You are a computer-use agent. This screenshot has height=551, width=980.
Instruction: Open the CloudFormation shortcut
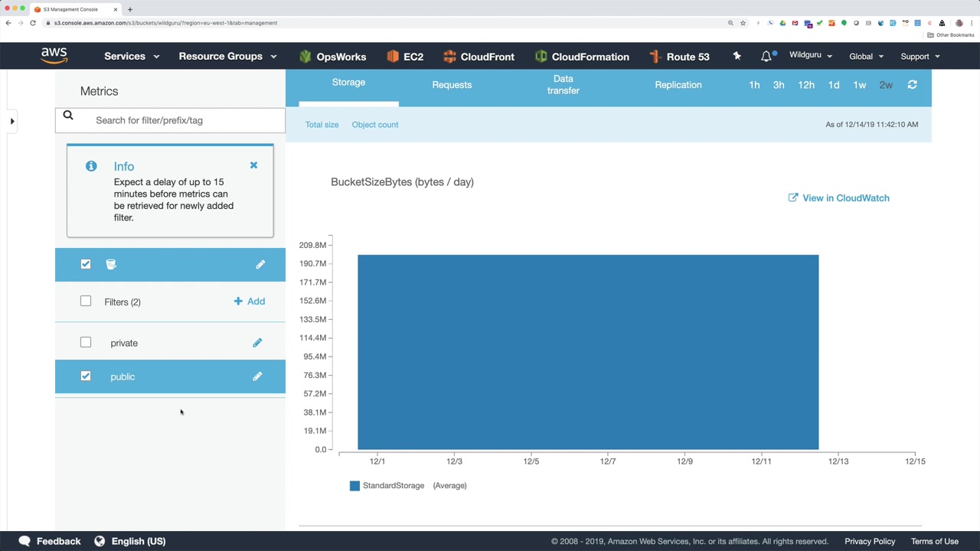click(582, 57)
